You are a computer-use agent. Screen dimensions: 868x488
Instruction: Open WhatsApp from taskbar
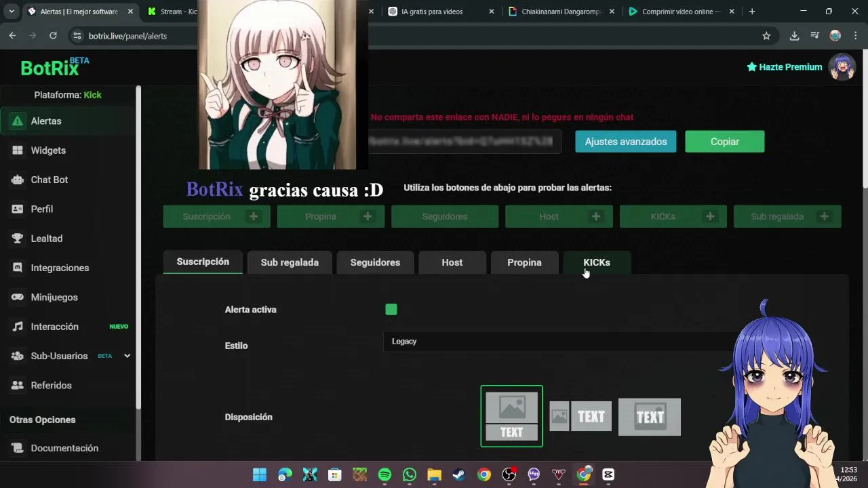410,474
